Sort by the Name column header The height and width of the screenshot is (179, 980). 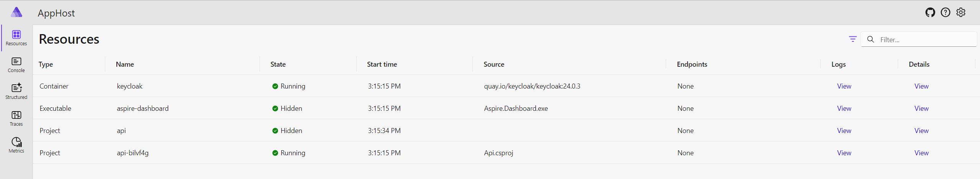coord(125,64)
